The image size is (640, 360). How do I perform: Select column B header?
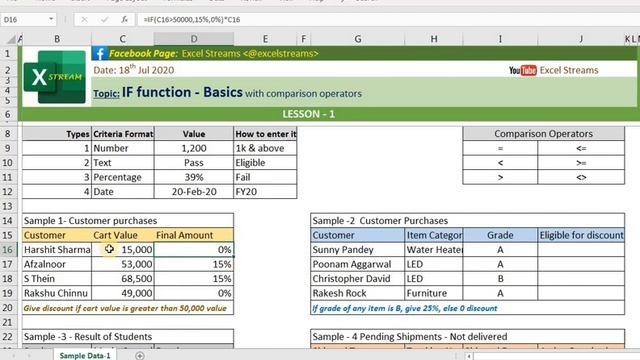[57, 39]
